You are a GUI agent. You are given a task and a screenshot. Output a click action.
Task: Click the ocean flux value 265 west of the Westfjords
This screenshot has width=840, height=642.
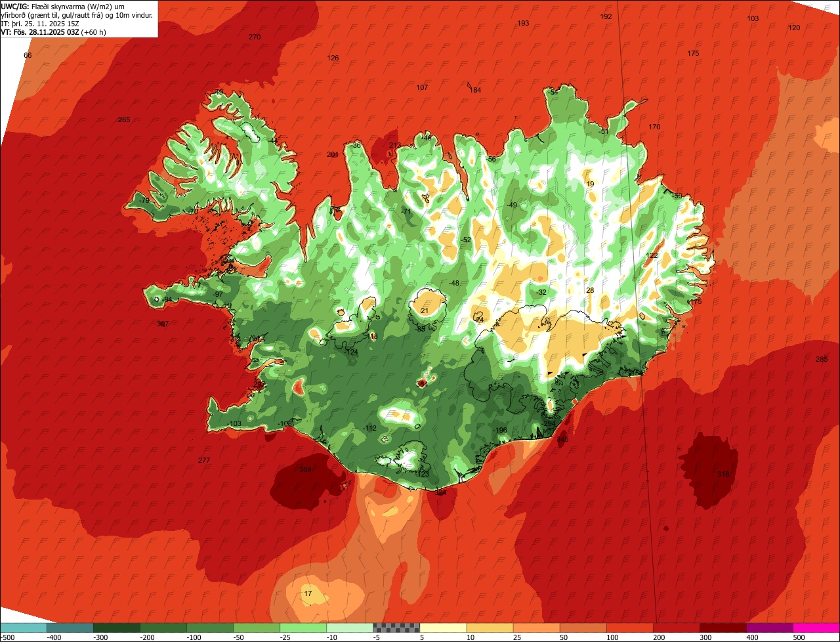pos(124,119)
